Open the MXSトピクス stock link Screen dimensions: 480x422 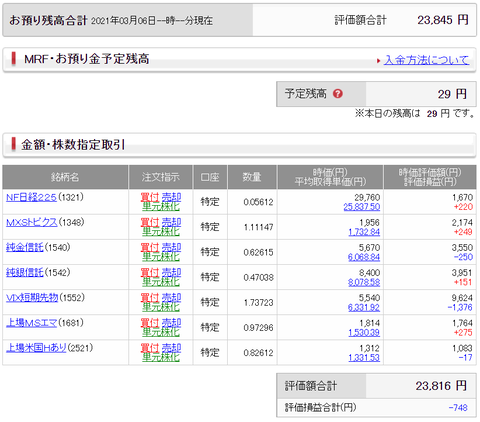click(32, 222)
